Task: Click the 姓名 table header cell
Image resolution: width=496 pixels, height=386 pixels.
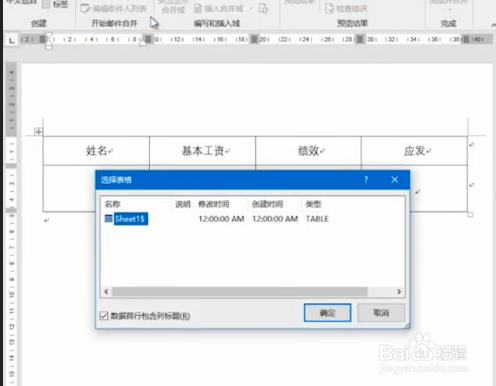Action: coord(96,151)
